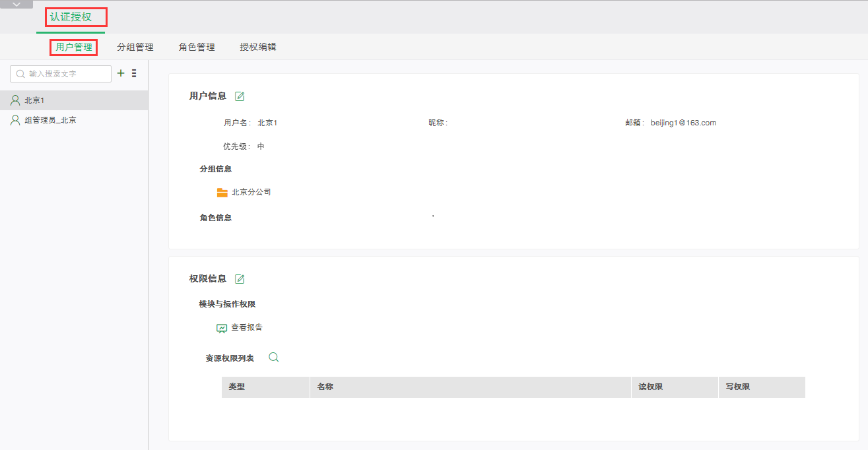This screenshot has height=450, width=868.
Task: Click the 认证授权 top tab
Action: tap(71, 17)
